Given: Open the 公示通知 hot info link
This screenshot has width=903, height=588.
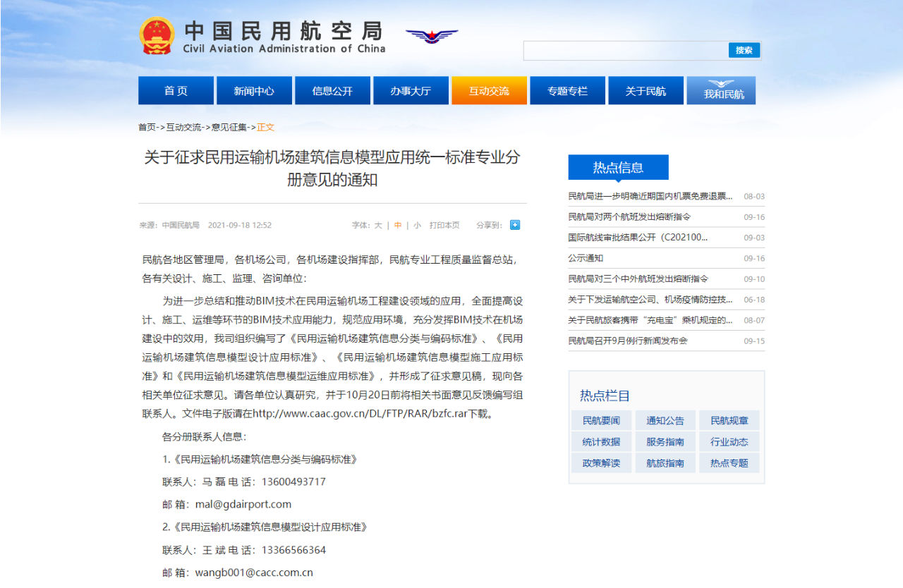Looking at the screenshot, I should tap(586, 258).
